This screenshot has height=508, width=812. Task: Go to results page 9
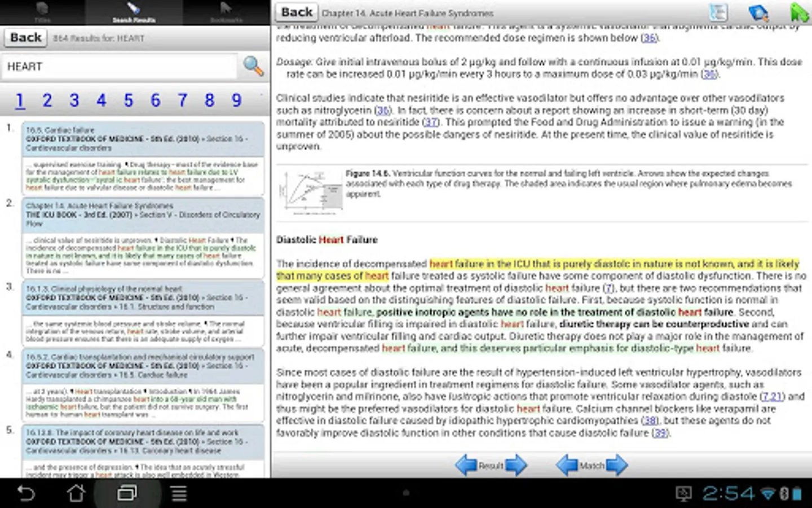click(x=236, y=100)
